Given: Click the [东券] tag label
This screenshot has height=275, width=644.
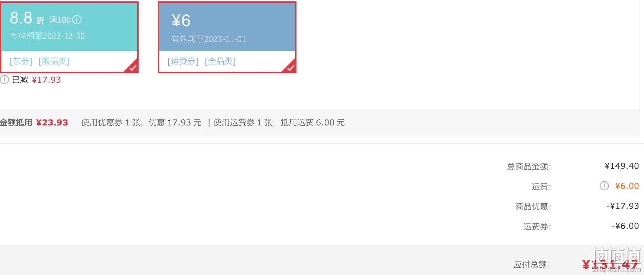Looking at the screenshot, I should (21, 61).
